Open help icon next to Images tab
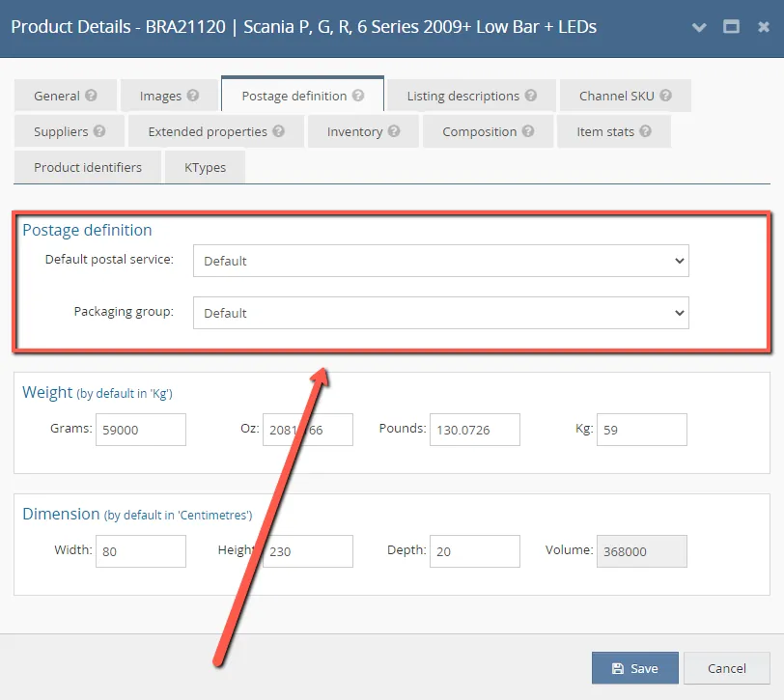Screen dimensions: 784x700 (x=192, y=95)
